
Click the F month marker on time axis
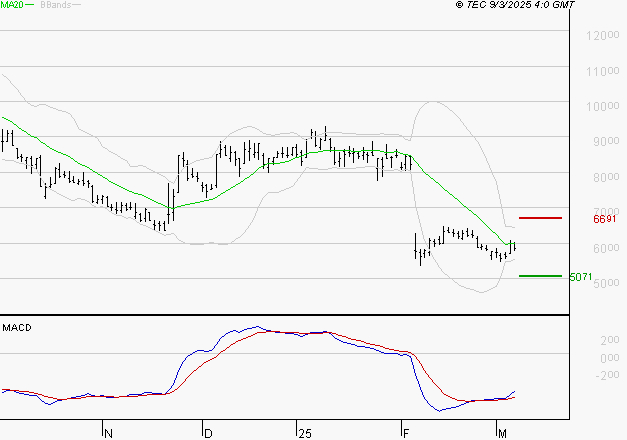click(x=406, y=433)
